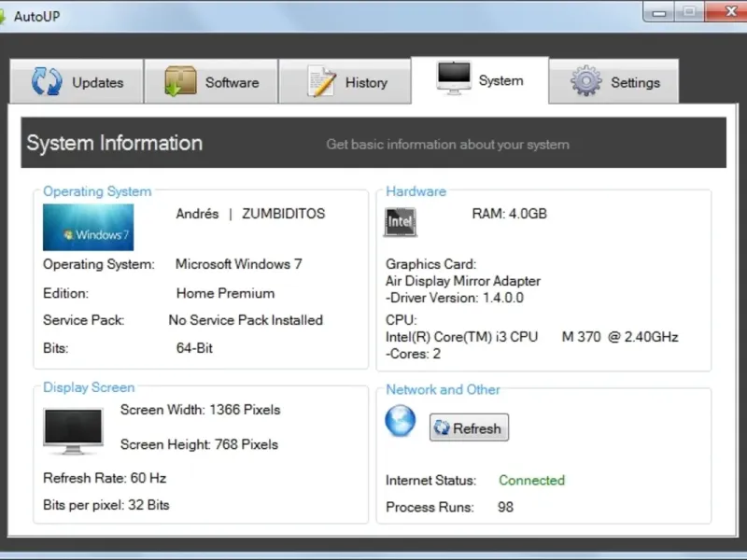Click the blue globe network icon

tap(401, 421)
